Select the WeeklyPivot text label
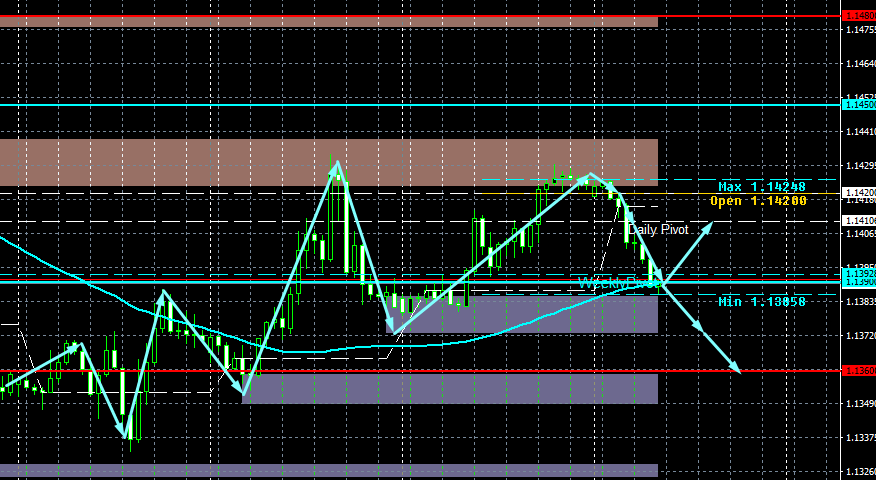The height and width of the screenshot is (480, 876). coord(619,283)
